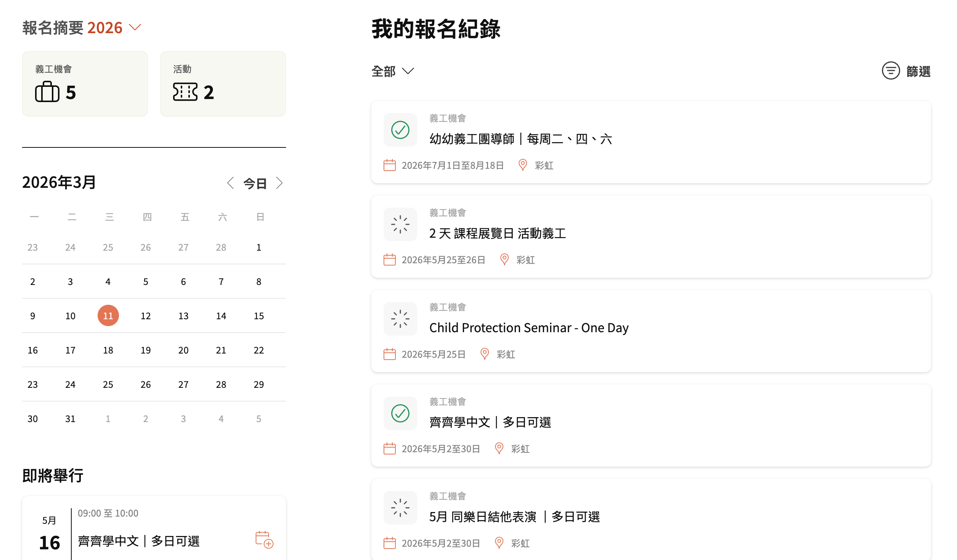
Task: Open upcoming event 齊齊學中文 on 5月 16
Action: coord(139,541)
